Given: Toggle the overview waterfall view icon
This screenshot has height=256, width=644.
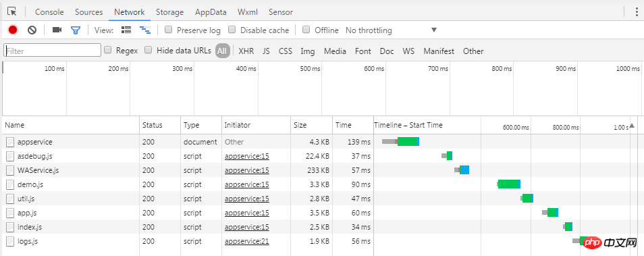Looking at the screenshot, I should (145, 30).
